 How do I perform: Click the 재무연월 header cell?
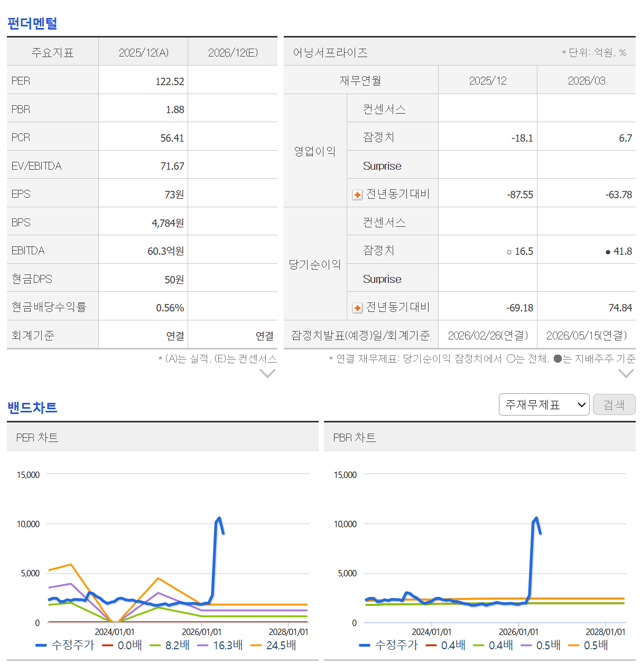[x=361, y=80]
